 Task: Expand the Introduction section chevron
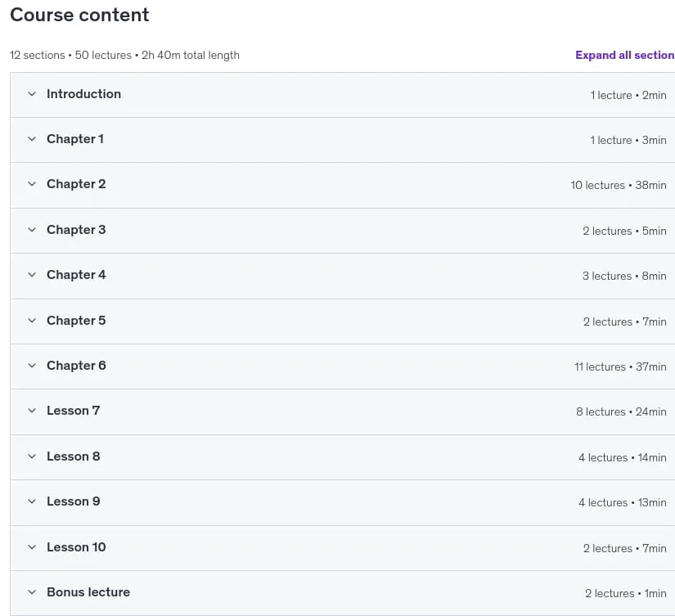click(32, 94)
